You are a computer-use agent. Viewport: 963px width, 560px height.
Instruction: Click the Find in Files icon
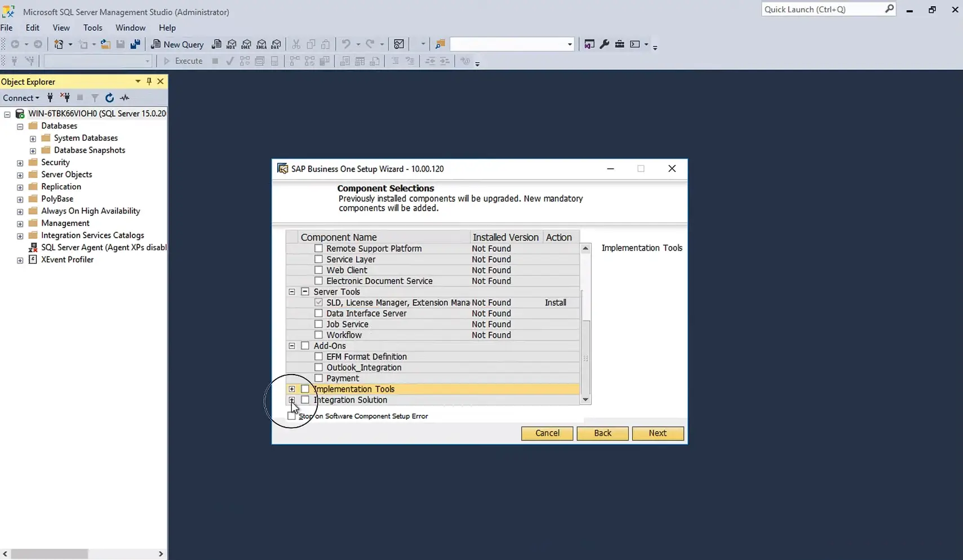(440, 44)
